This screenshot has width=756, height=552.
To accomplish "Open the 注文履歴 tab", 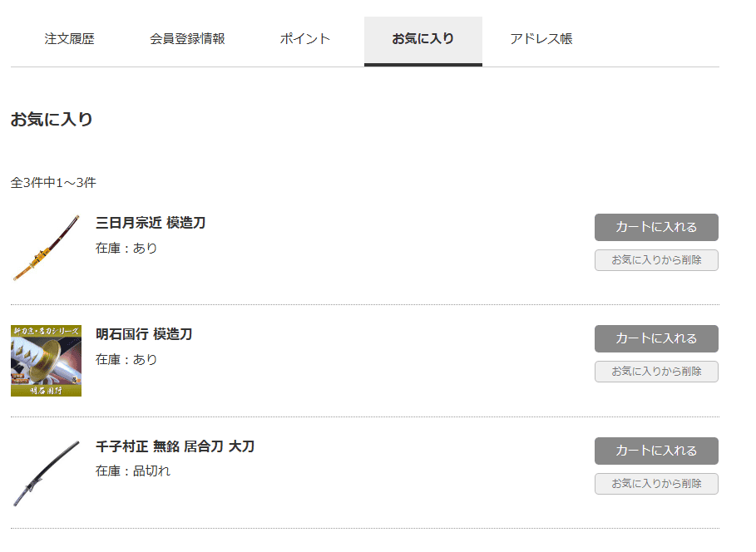I will [x=69, y=39].
